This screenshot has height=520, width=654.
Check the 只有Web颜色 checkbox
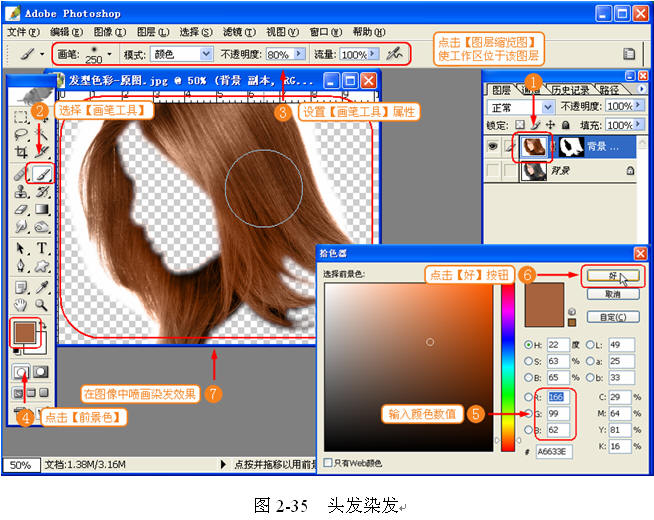click(328, 462)
